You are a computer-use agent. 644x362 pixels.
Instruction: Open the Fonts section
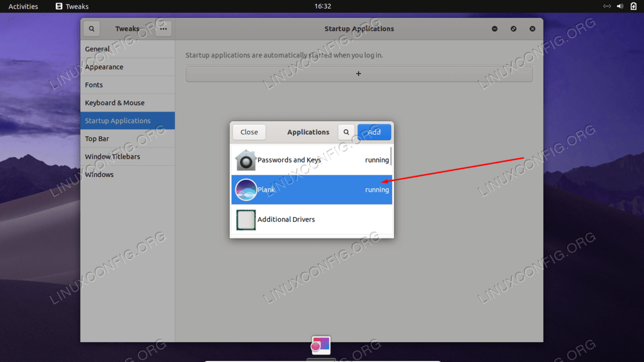(128, 85)
